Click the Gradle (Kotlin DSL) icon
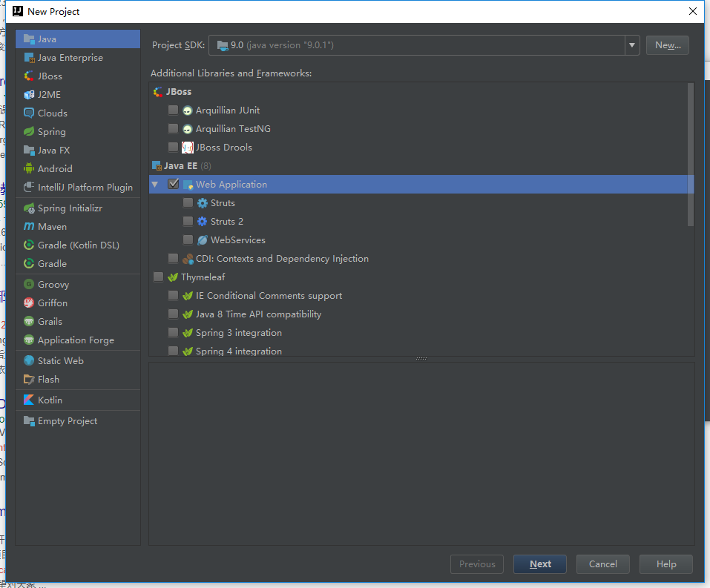Screen dimensions: 710x588 pos(29,245)
